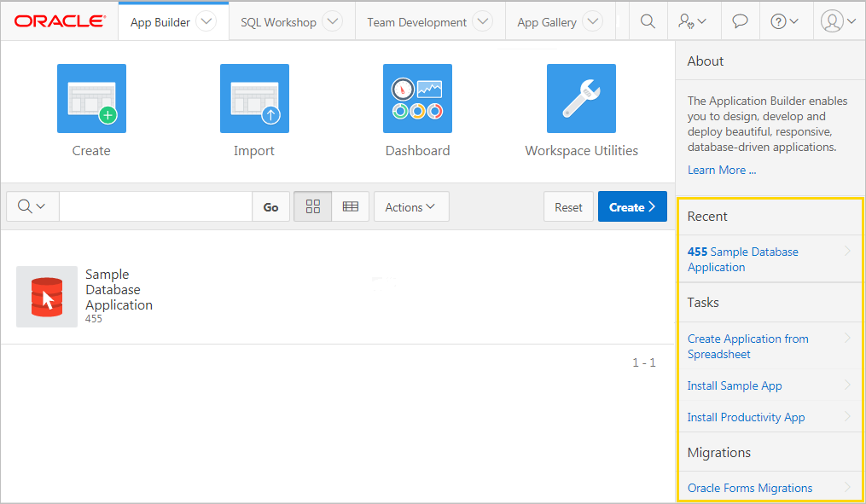The image size is (866, 504).
Task: Click the search magnifier icon in header
Action: tap(648, 21)
